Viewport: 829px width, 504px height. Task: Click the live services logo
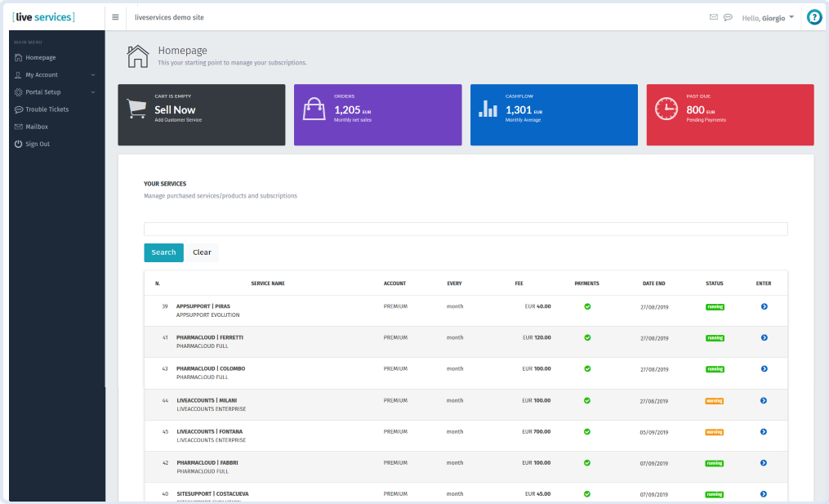pos(43,17)
